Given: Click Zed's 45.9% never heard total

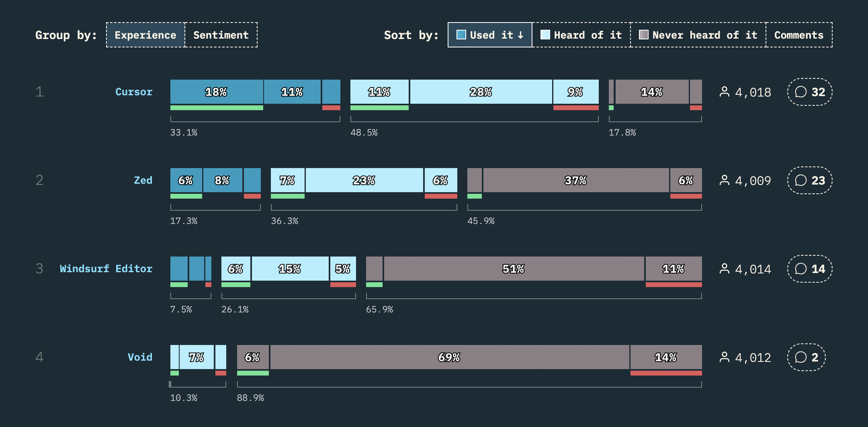Looking at the screenshot, I should [x=481, y=221].
